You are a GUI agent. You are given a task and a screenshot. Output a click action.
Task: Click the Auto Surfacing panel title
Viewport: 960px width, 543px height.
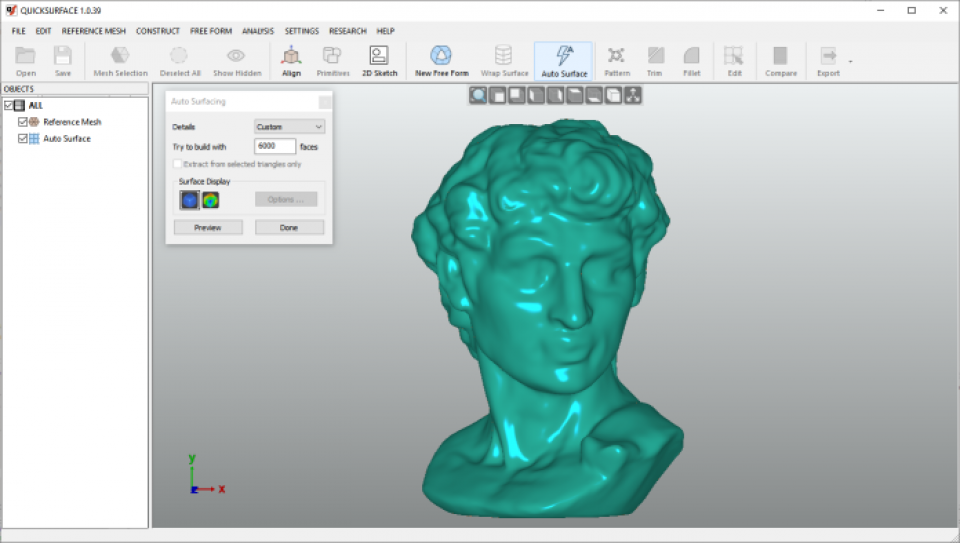(198, 102)
